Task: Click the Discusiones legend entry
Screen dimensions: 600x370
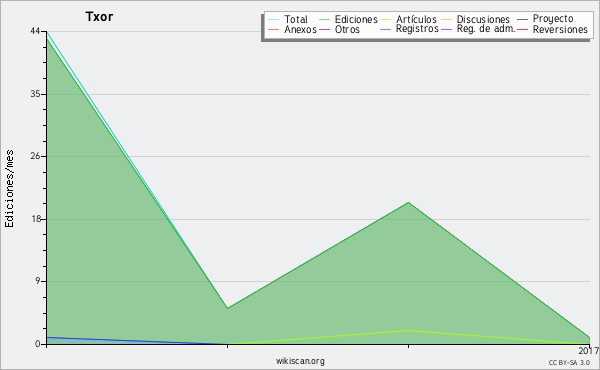Action: (483, 19)
